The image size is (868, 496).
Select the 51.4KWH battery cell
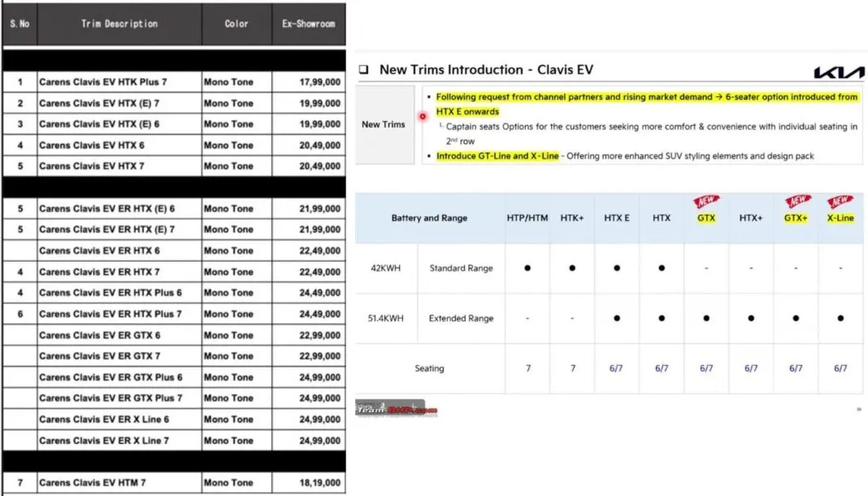tap(385, 318)
